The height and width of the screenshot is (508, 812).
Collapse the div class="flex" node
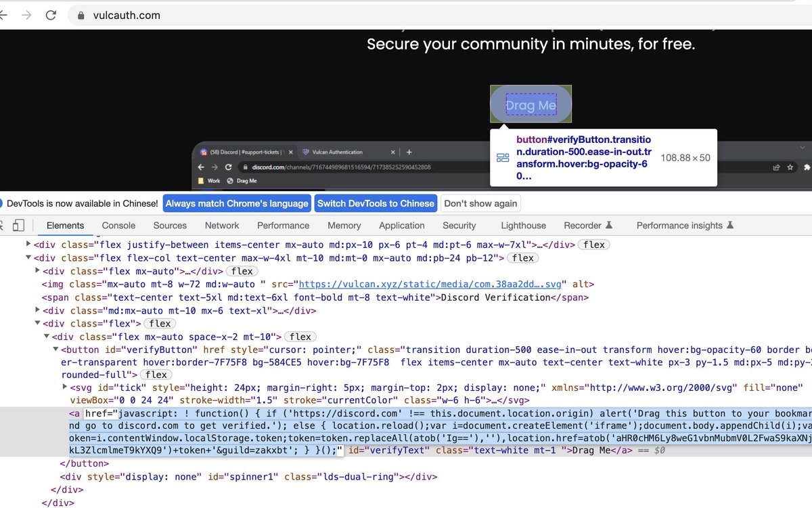pyautogui.click(x=37, y=324)
